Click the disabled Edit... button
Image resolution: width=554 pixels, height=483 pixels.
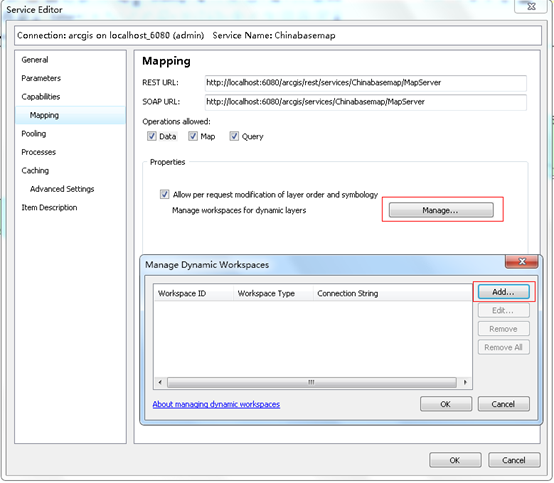(503, 311)
